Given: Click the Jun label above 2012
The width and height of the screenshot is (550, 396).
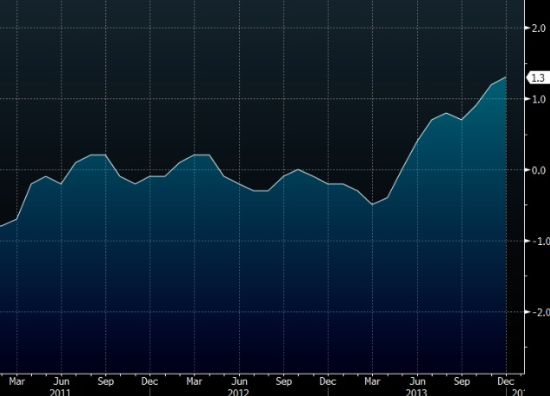Looking at the screenshot, I should (239, 381).
